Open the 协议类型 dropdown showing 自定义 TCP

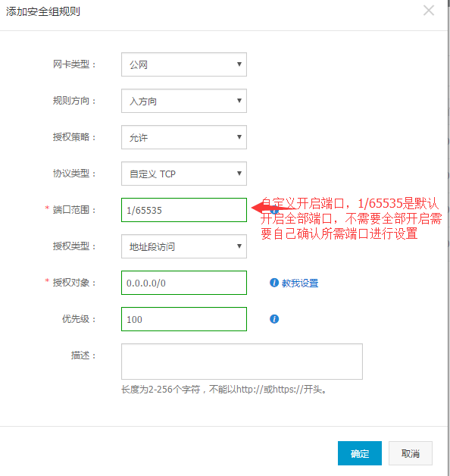184,174
